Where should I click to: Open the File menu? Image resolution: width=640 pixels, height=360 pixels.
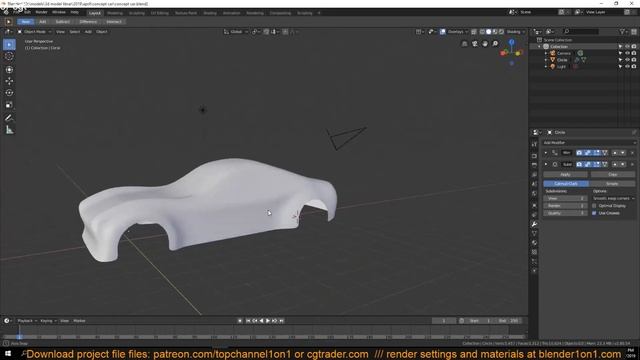click(16, 12)
